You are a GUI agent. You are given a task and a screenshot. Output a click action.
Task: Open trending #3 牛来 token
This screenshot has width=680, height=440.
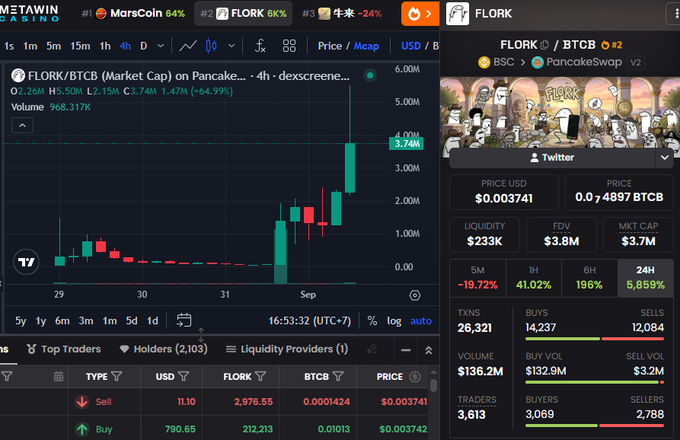[x=342, y=13]
